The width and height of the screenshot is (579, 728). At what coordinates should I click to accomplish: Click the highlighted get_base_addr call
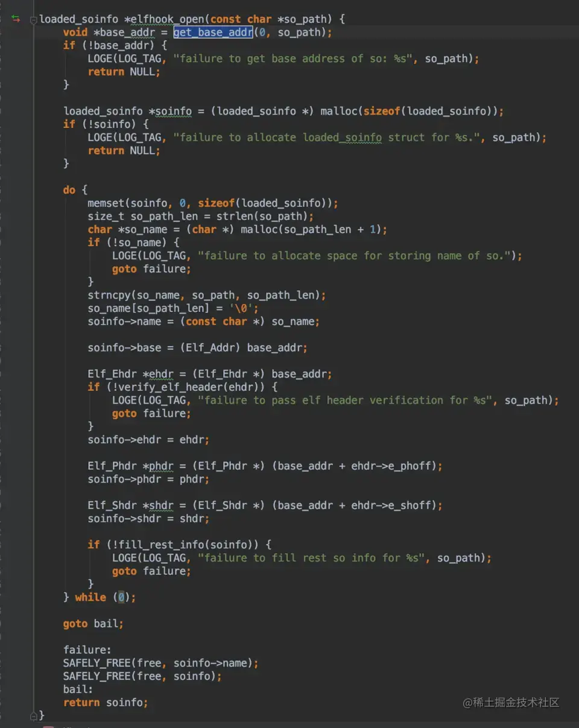click(214, 33)
